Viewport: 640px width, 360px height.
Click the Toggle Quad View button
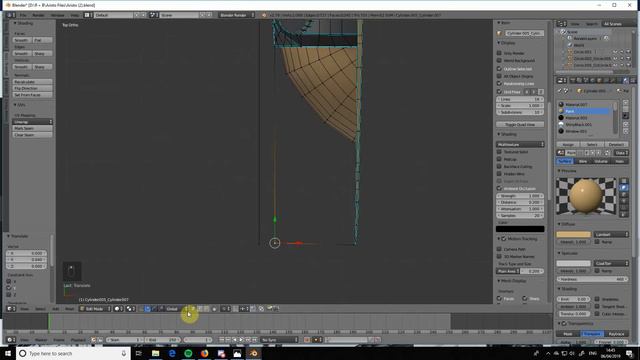tap(520, 124)
